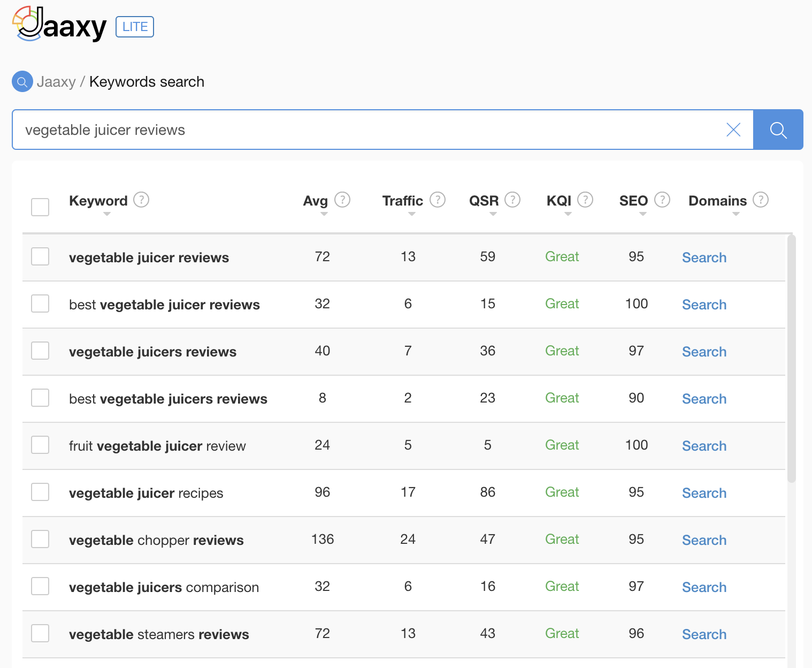Click the magnifier search submit button
This screenshot has width=812, height=668.
(778, 130)
